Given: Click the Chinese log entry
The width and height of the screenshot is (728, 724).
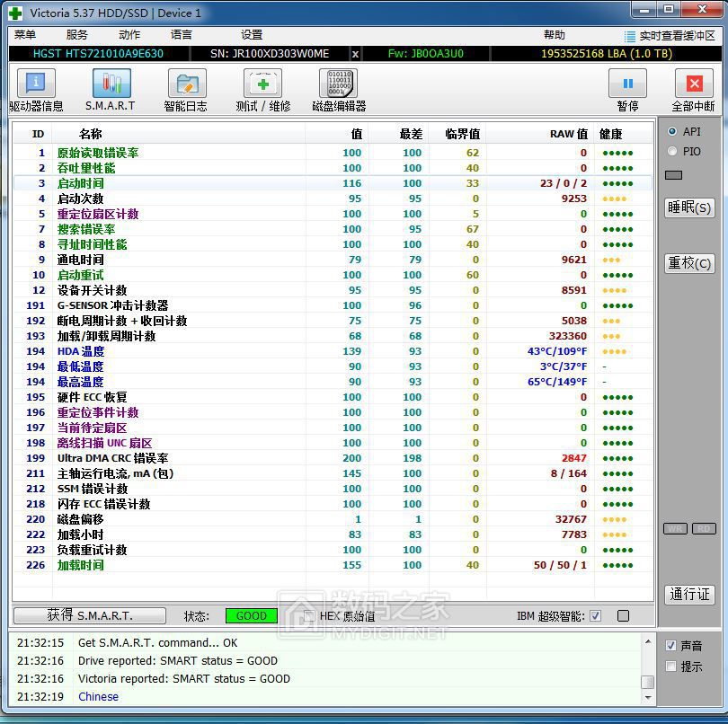Looking at the screenshot, I should click(x=99, y=697).
